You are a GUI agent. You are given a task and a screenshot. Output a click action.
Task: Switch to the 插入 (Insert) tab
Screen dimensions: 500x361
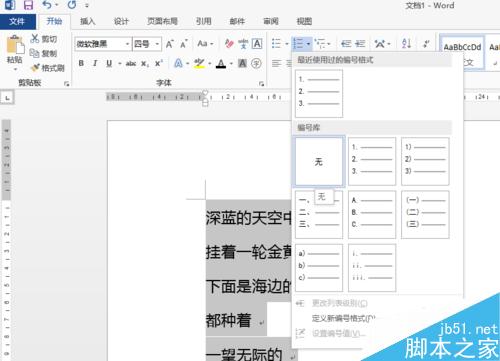click(88, 22)
